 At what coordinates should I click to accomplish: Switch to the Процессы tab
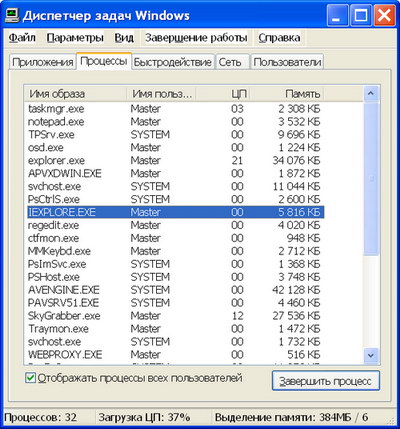(x=104, y=61)
